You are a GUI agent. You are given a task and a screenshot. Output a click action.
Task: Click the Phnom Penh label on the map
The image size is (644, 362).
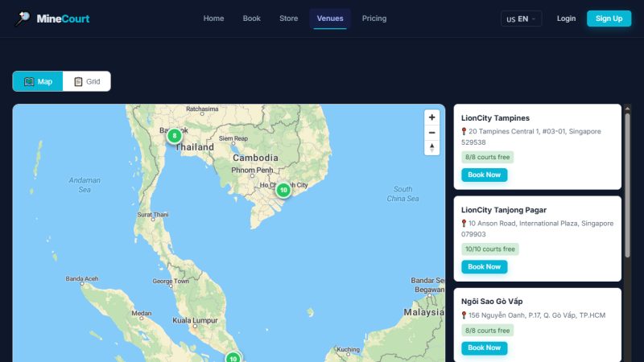(x=252, y=170)
